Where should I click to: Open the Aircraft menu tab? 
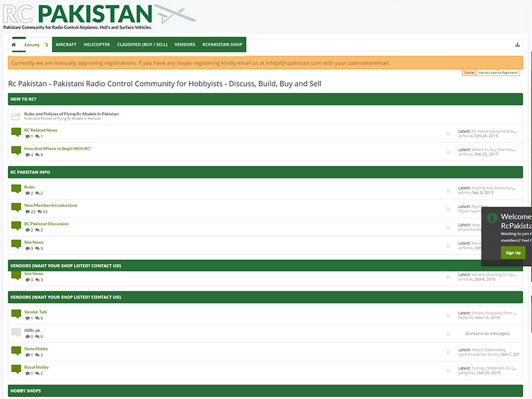[x=66, y=45]
